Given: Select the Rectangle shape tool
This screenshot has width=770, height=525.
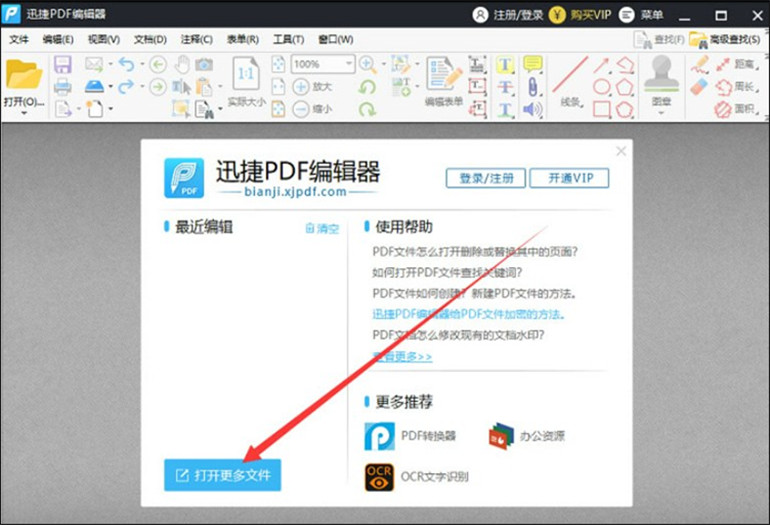Looking at the screenshot, I should (601, 109).
